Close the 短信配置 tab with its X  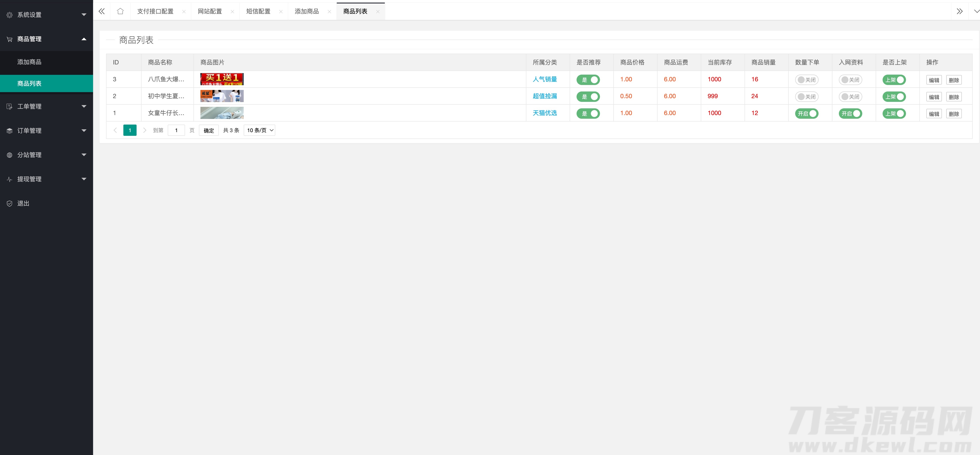point(281,12)
